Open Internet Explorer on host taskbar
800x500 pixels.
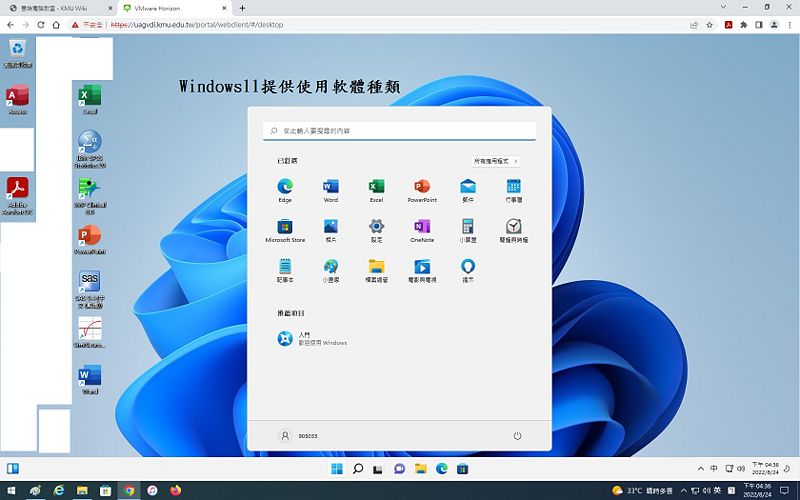coord(59,491)
